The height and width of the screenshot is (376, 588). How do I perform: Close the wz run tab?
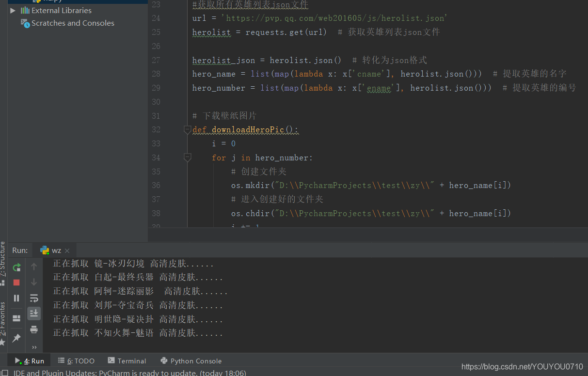67,251
